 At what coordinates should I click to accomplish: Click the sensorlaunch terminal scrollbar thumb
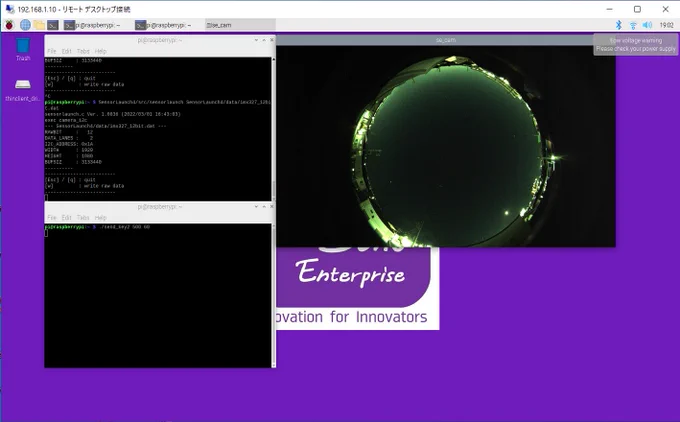tap(273, 189)
